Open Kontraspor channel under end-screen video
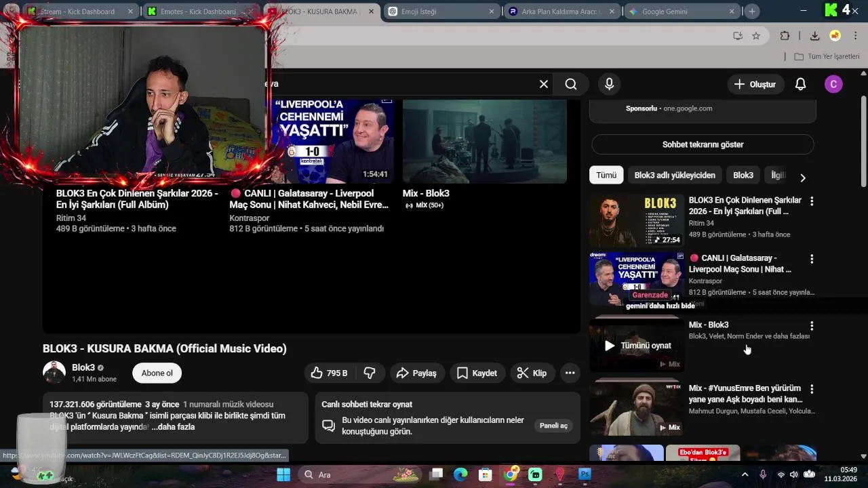 point(250,218)
